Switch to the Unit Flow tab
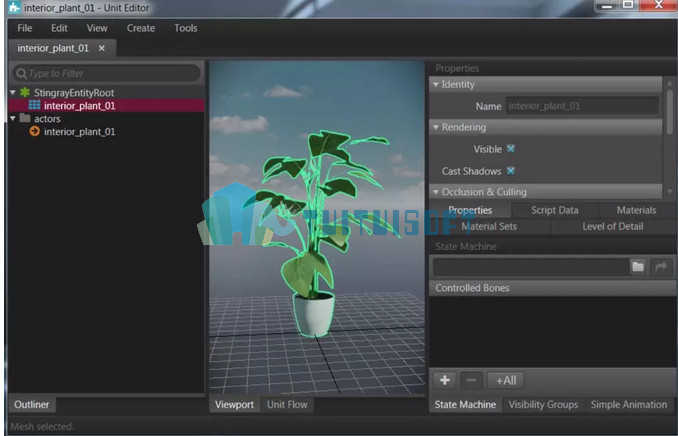Image resolution: width=678 pixels, height=436 pixels. coord(287,404)
